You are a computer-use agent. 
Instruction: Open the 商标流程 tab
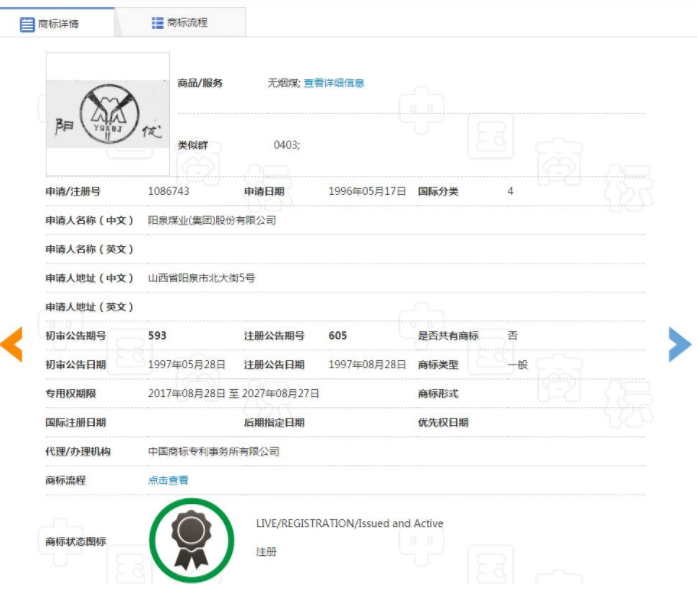pyautogui.click(x=180, y=23)
